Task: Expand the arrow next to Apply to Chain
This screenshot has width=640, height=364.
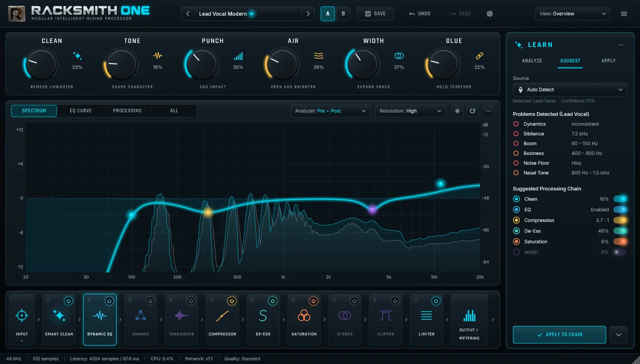Action: (619, 335)
